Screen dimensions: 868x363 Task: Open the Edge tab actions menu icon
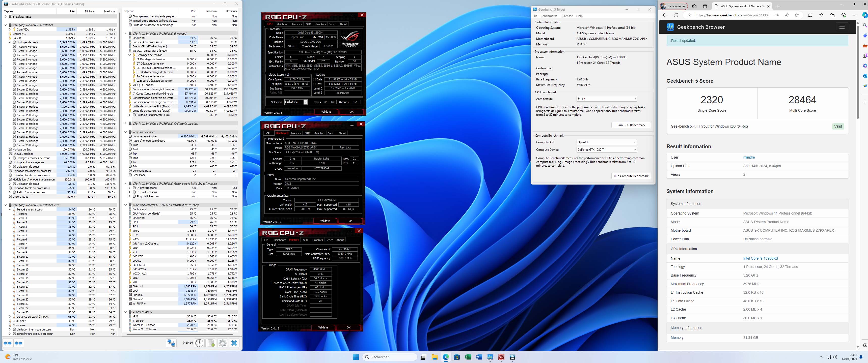click(x=705, y=6)
